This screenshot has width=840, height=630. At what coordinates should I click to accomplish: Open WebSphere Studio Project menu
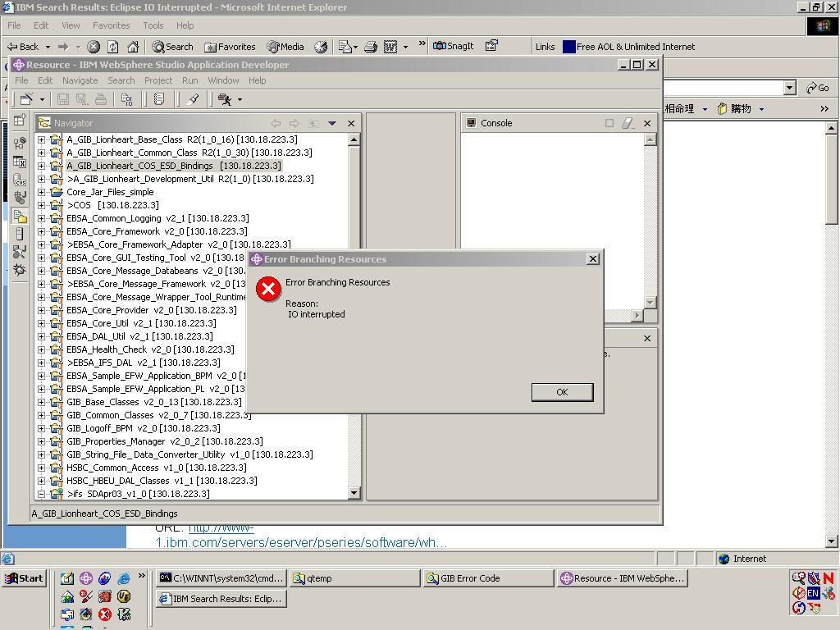click(x=158, y=80)
